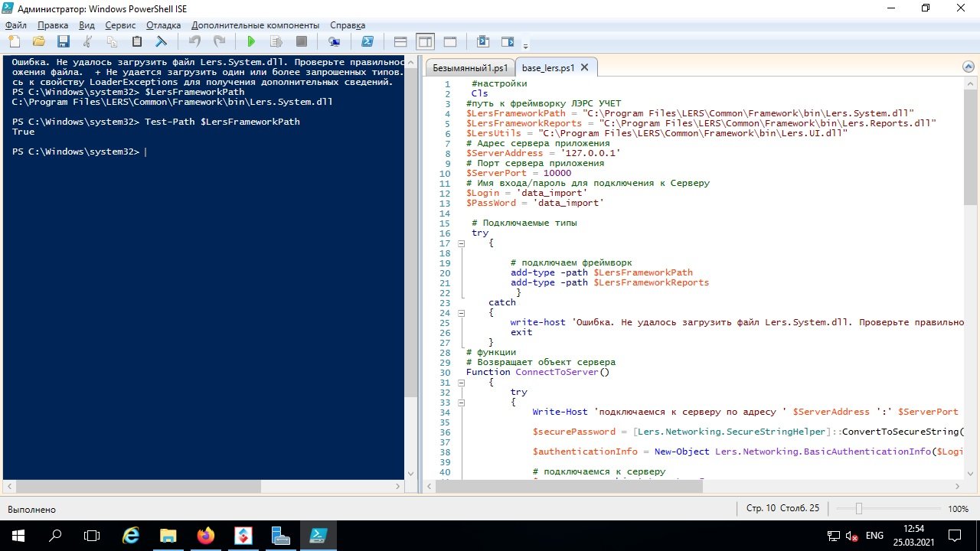Open the Вид menu
Image resolution: width=980 pixels, height=551 pixels.
click(87, 25)
